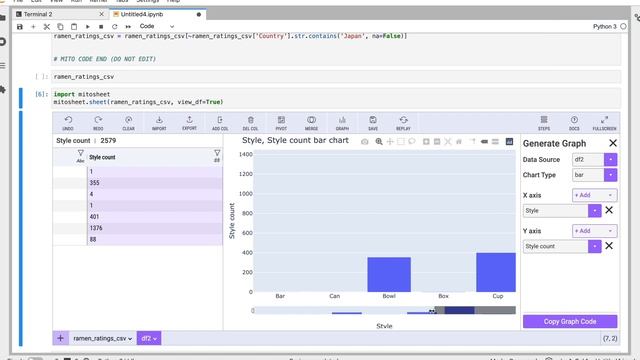This screenshot has width=640, height=360.
Task: Insert a new cell with the plus icon
Action: [x=33, y=27]
